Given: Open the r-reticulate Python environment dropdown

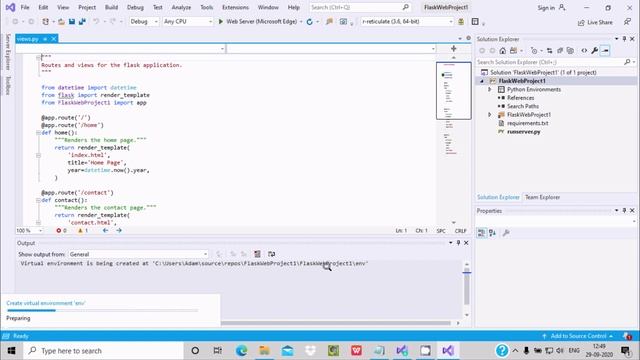Looking at the screenshot, I should coord(407,22).
